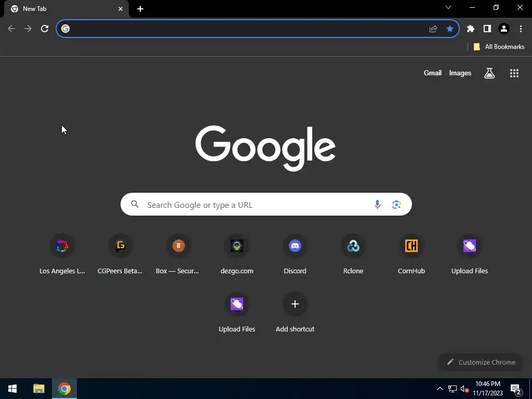
Task: Toggle the bookmark star icon
Action: (450, 29)
